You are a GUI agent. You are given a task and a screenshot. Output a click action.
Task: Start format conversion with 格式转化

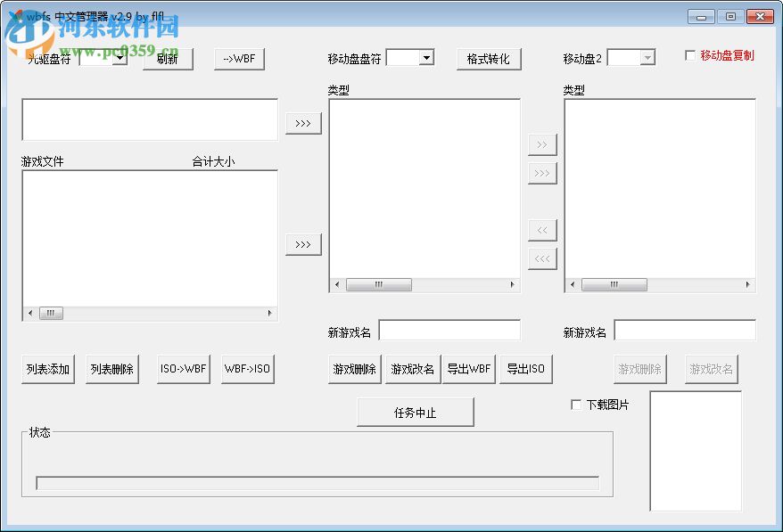point(489,58)
